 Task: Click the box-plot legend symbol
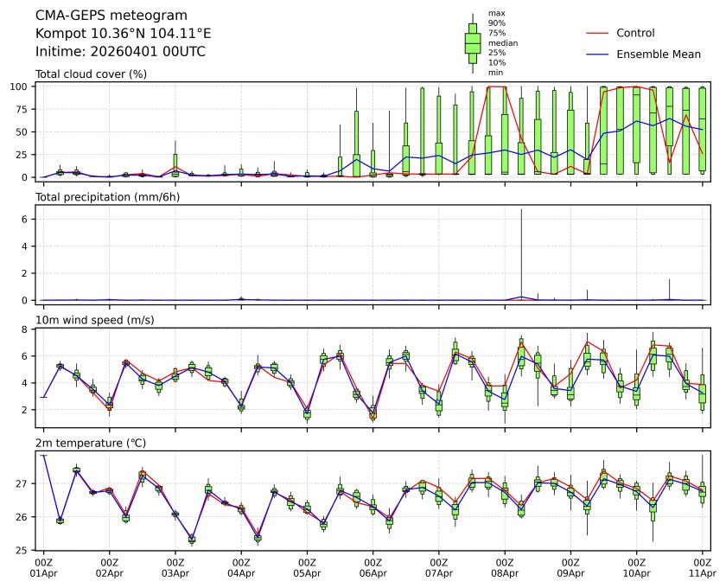click(x=473, y=42)
